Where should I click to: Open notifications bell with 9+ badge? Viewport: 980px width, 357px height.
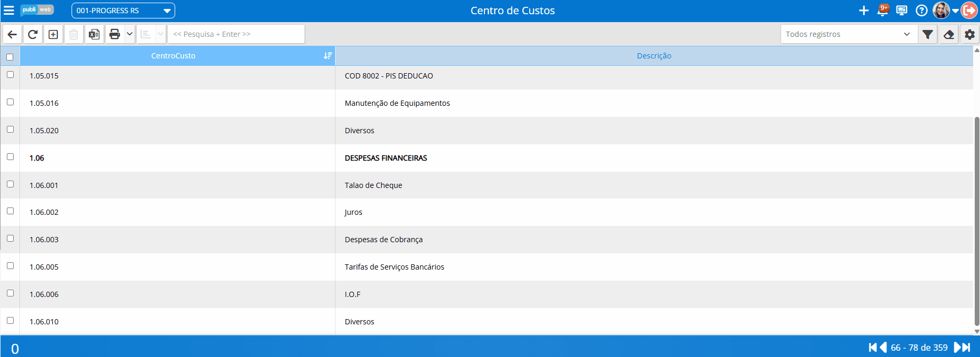(883, 11)
